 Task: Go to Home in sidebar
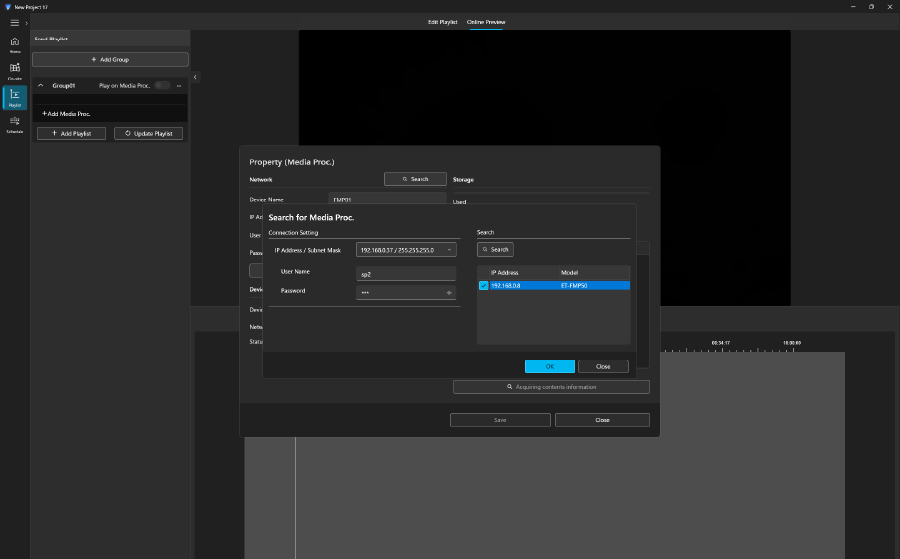[14, 44]
